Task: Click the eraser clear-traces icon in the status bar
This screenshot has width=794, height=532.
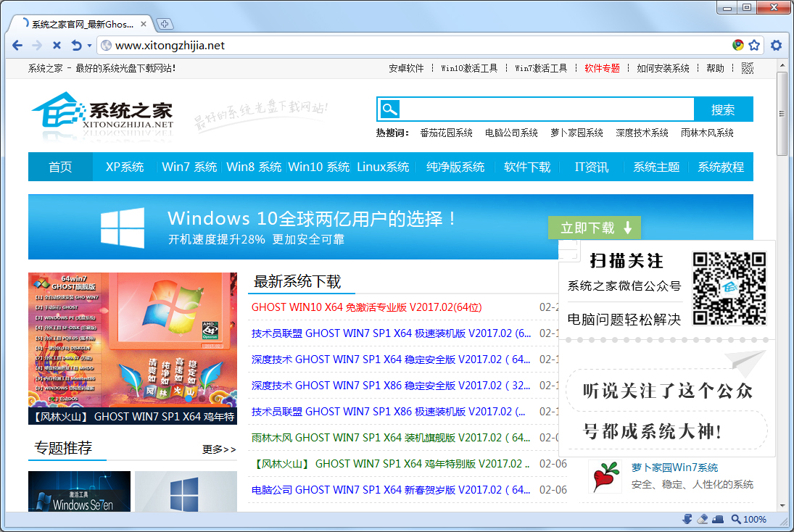Action: [702, 519]
